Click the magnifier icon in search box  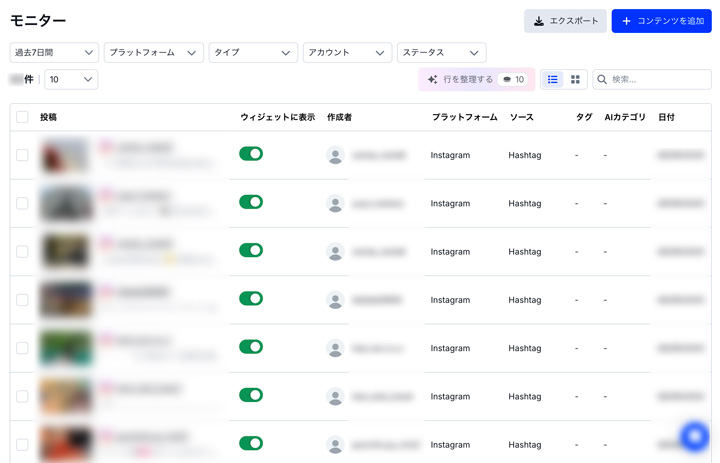[602, 79]
